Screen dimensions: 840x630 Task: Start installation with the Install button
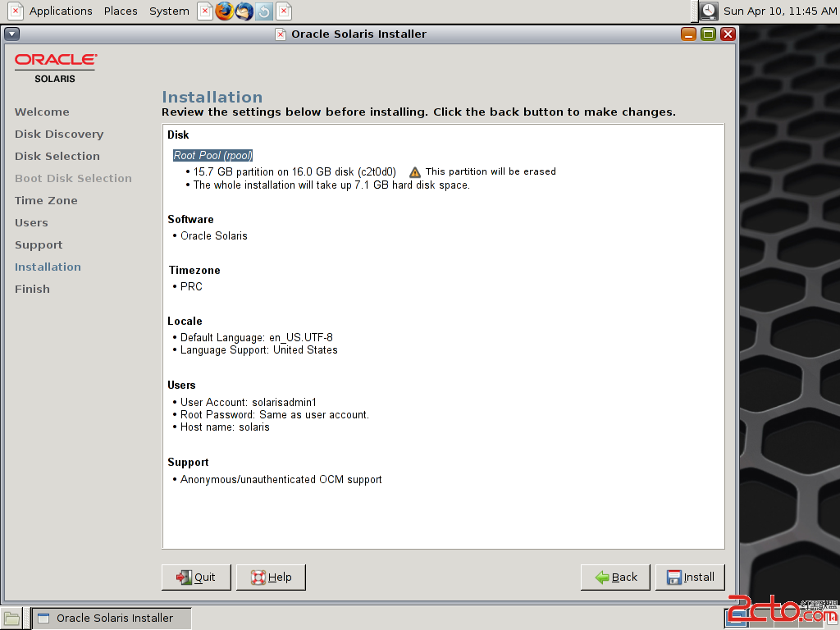tap(690, 577)
